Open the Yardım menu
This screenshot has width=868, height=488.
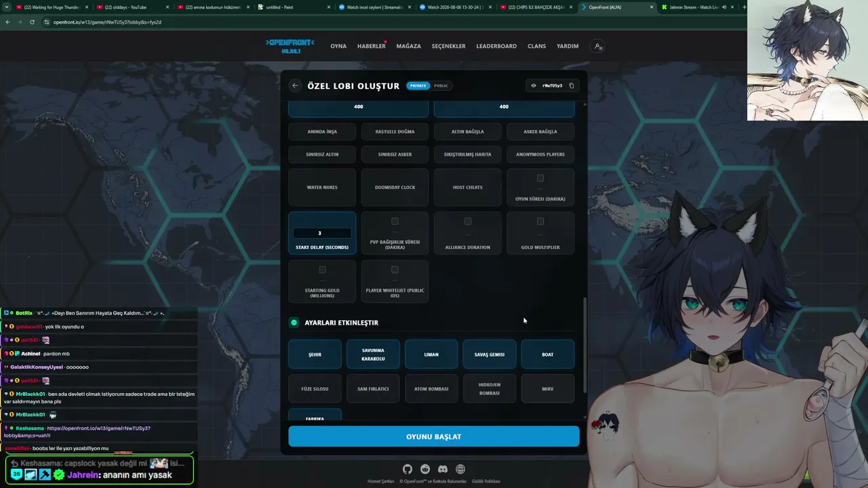[x=568, y=46]
